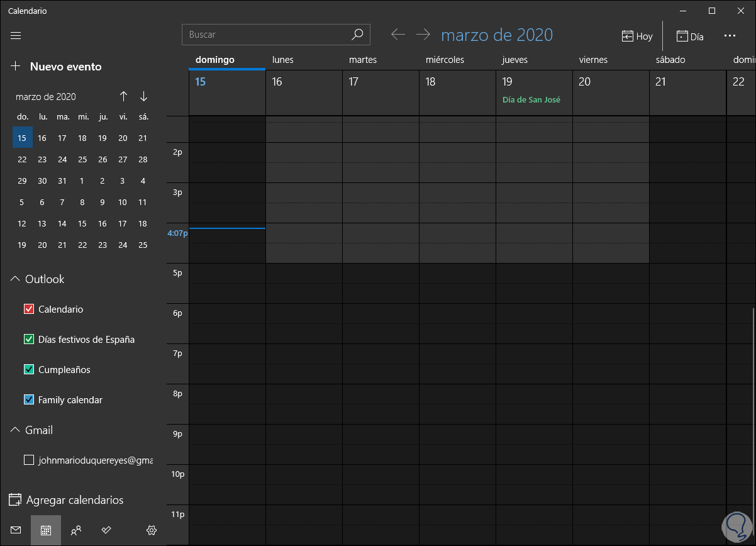The height and width of the screenshot is (546, 756).
Task: Enable the Gmail account calendar checkbox
Action: (28, 460)
